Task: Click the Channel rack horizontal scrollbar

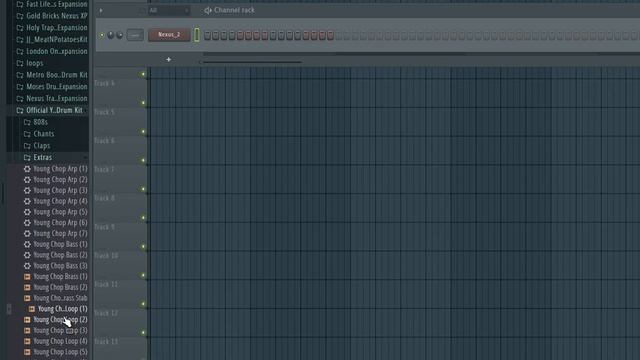Action: point(252,62)
